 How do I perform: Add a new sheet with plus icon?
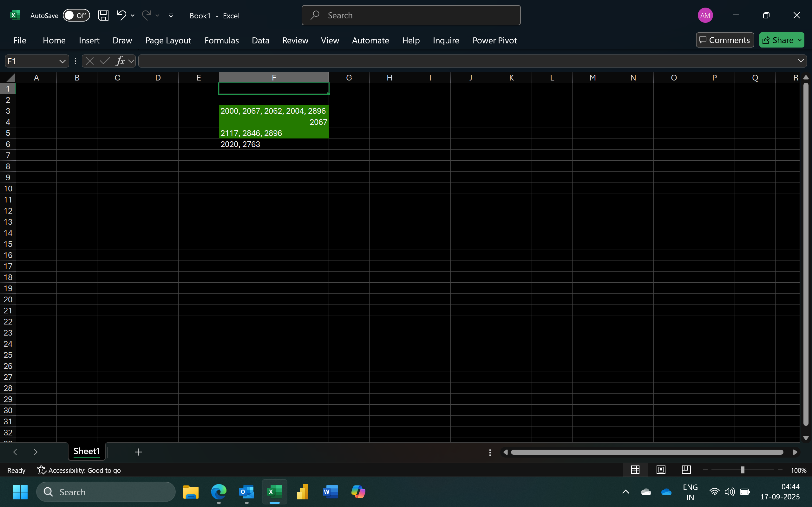138,452
